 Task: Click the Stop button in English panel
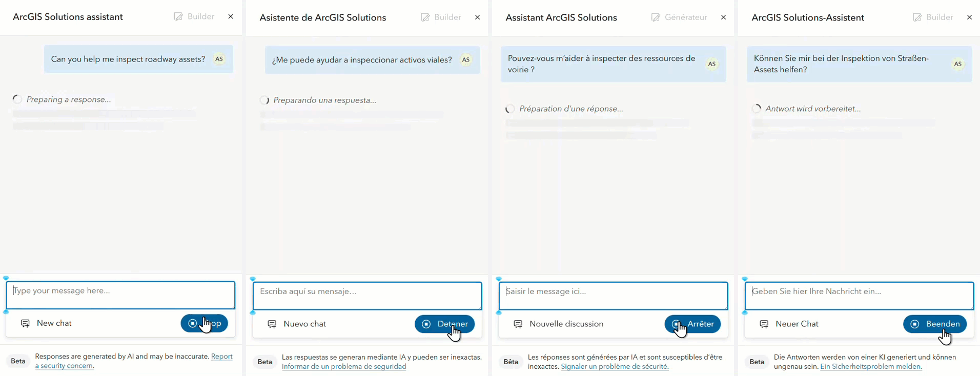coord(204,323)
